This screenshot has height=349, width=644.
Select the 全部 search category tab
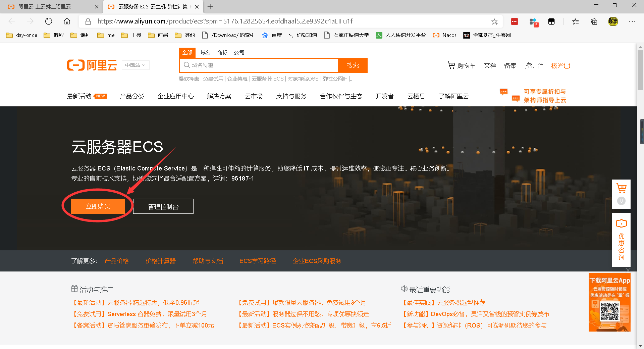pyautogui.click(x=187, y=52)
